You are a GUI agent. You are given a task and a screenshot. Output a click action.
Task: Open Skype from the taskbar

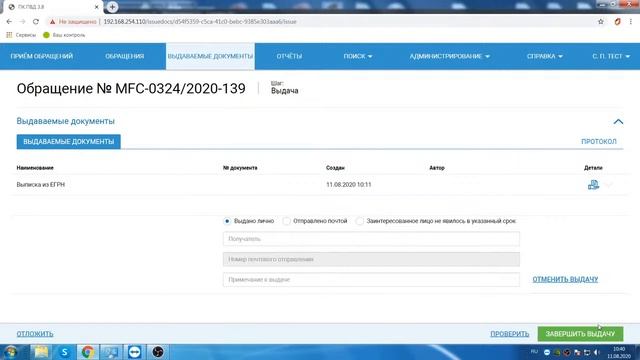pos(64,352)
